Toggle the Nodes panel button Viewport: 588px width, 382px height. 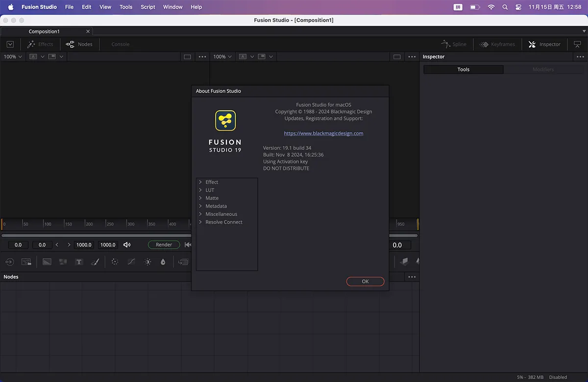79,44
